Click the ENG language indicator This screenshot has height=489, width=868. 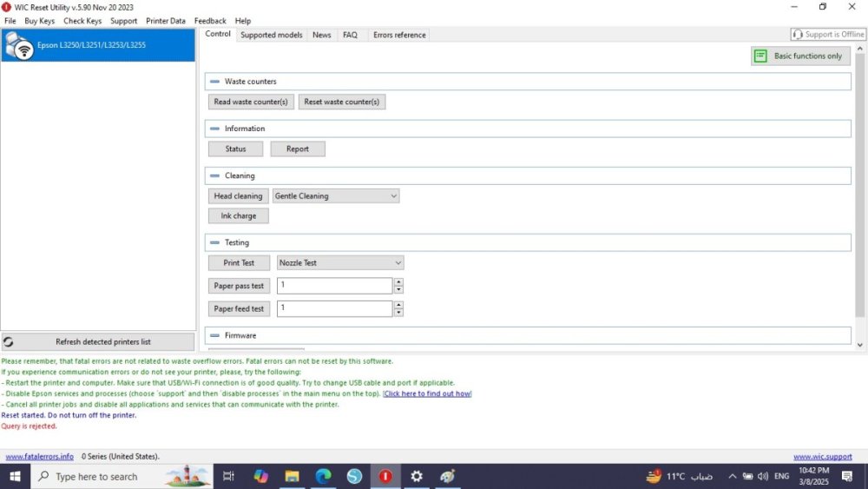782,476
